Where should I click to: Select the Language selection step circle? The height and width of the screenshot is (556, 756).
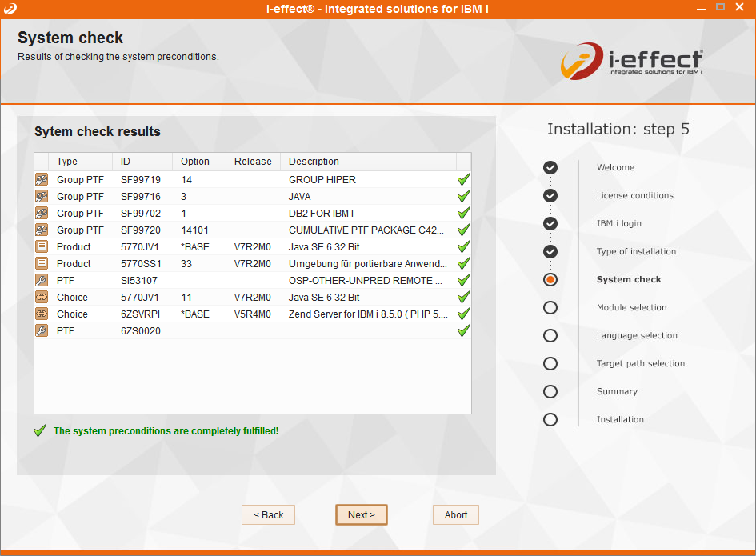[x=550, y=336]
